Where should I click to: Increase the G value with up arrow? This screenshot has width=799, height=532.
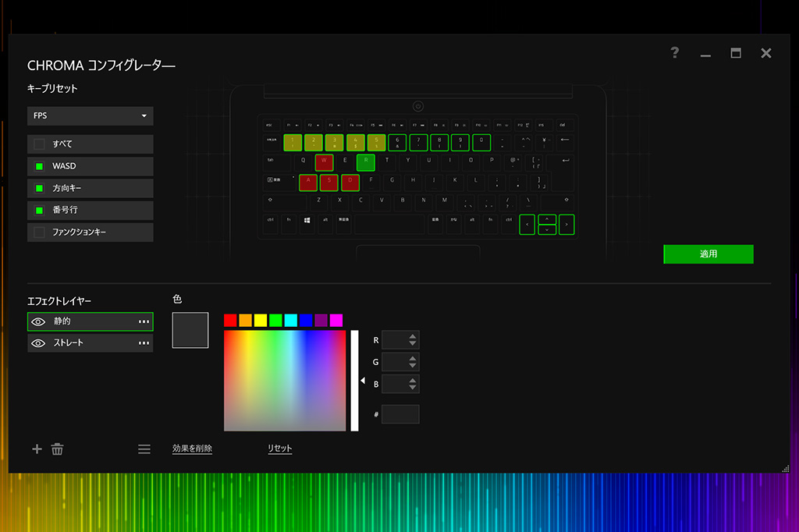coord(413,358)
